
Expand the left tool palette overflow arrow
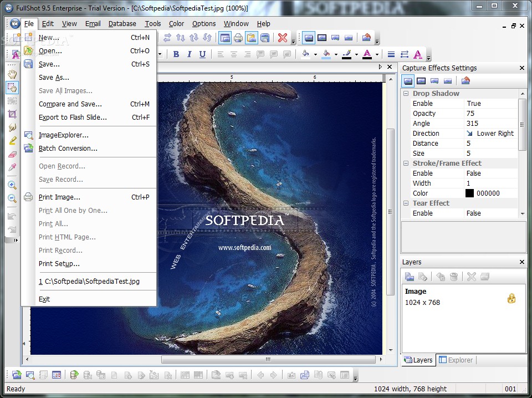point(16,240)
